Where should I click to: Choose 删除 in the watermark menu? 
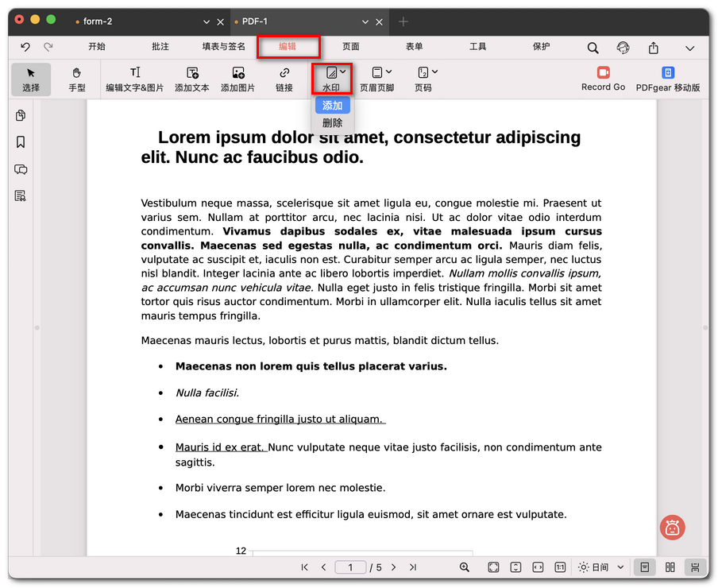pyautogui.click(x=333, y=122)
